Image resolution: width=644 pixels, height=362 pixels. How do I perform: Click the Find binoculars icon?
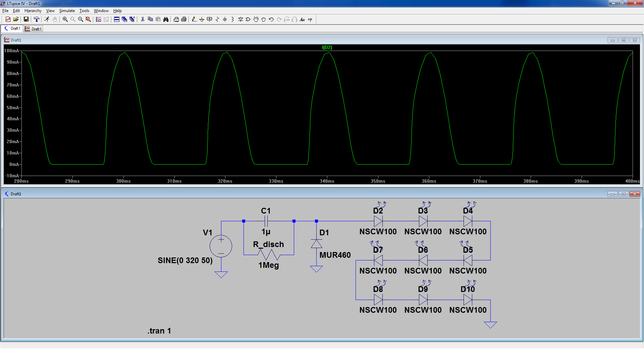point(166,19)
